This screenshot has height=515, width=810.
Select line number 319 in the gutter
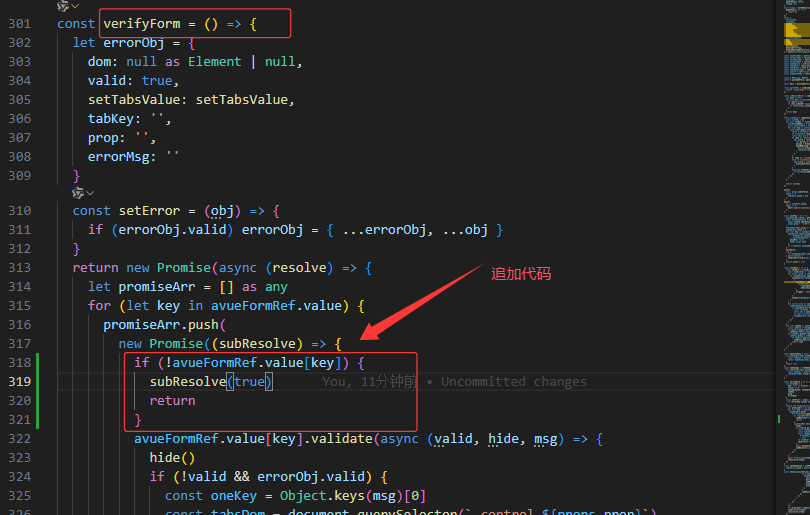19,382
